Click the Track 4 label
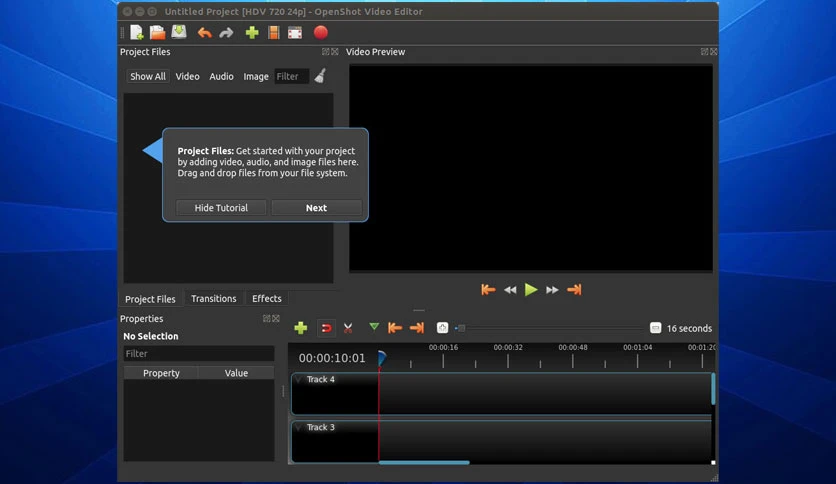 [x=320, y=380]
